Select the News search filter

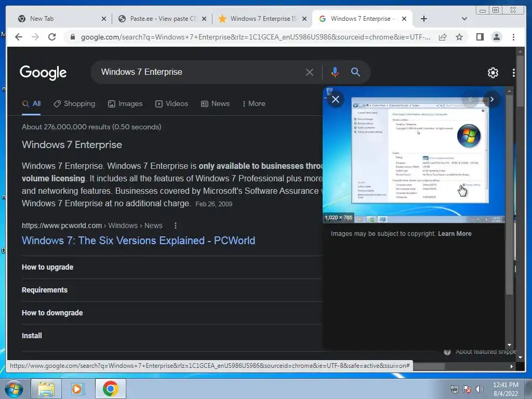tap(216, 104)
